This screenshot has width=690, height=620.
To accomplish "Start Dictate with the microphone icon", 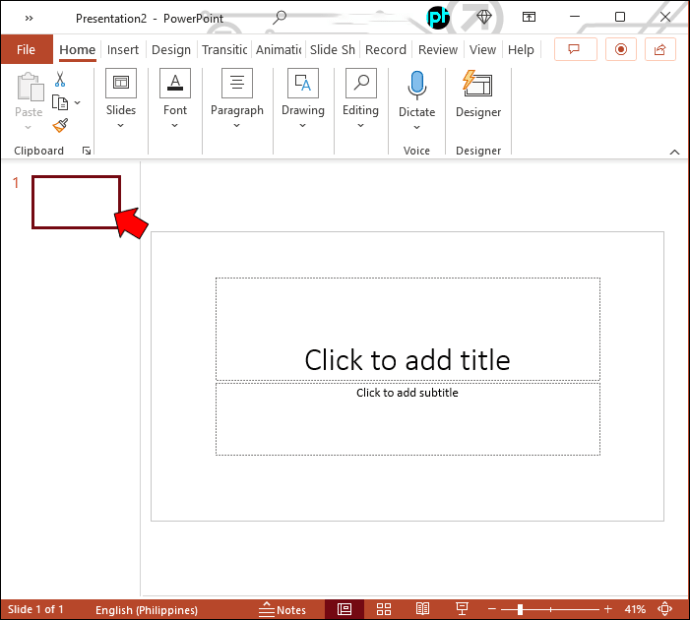I will 417,85.
